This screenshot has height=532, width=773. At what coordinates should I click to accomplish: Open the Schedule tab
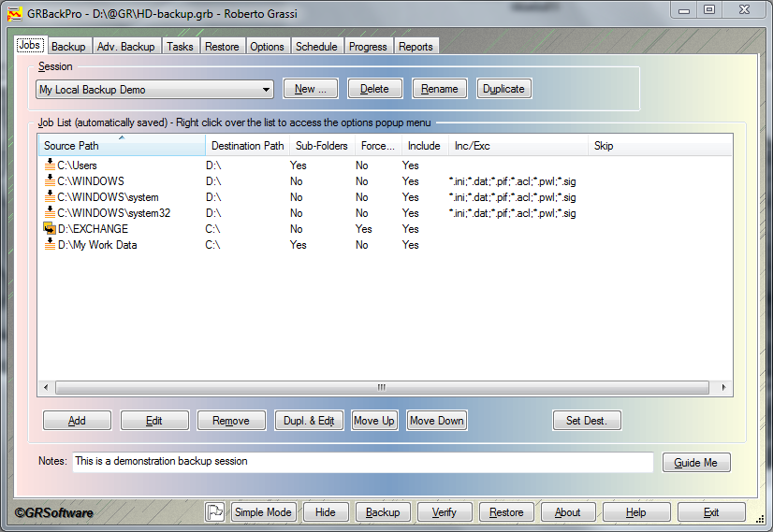coord(316,47)
